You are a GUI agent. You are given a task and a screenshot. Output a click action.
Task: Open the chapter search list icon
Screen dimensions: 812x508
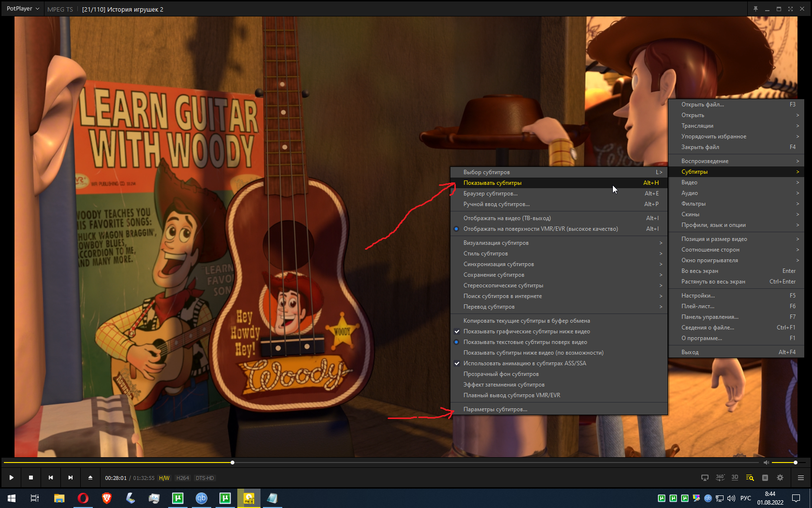(x=750, y=478)
